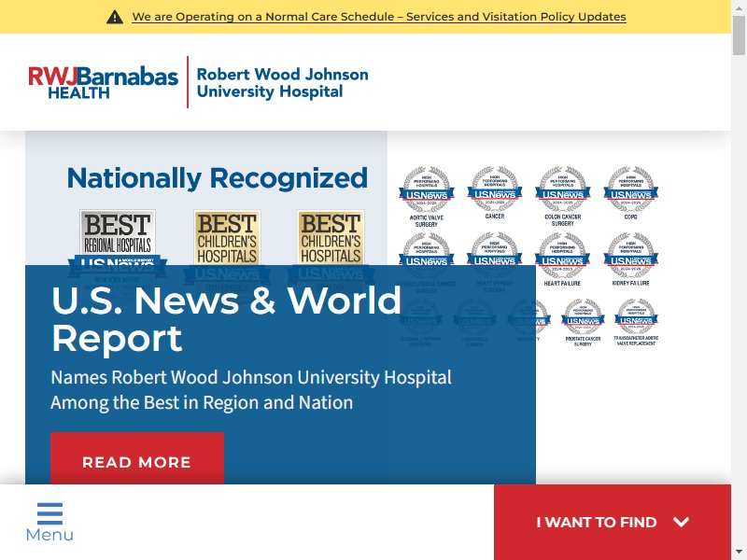
Task: Click the COPD high performing badge
Action: pos(631,193)
